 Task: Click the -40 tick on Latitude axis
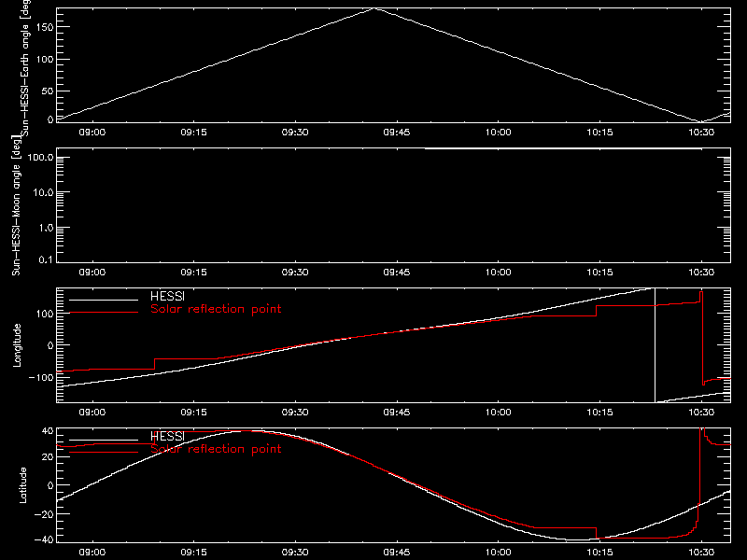(x=44, y=540)
